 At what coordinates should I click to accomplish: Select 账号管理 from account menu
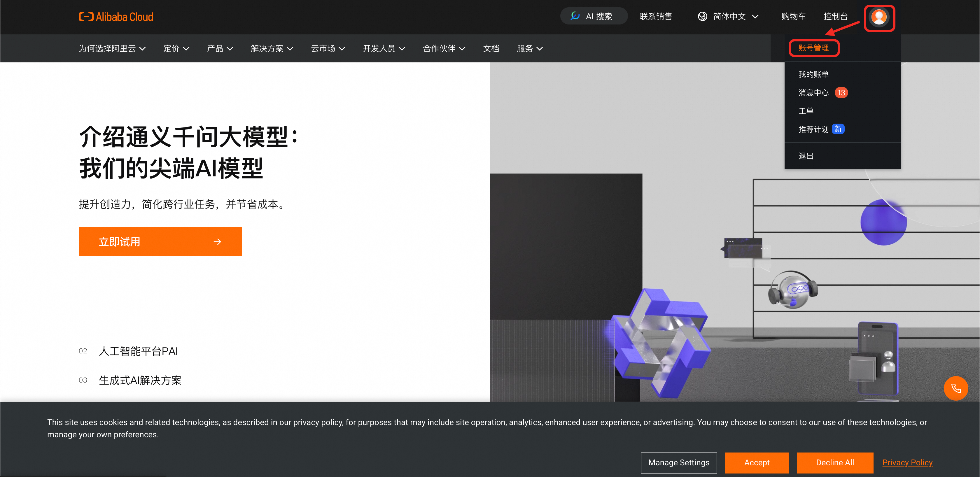tap(813, 48)
